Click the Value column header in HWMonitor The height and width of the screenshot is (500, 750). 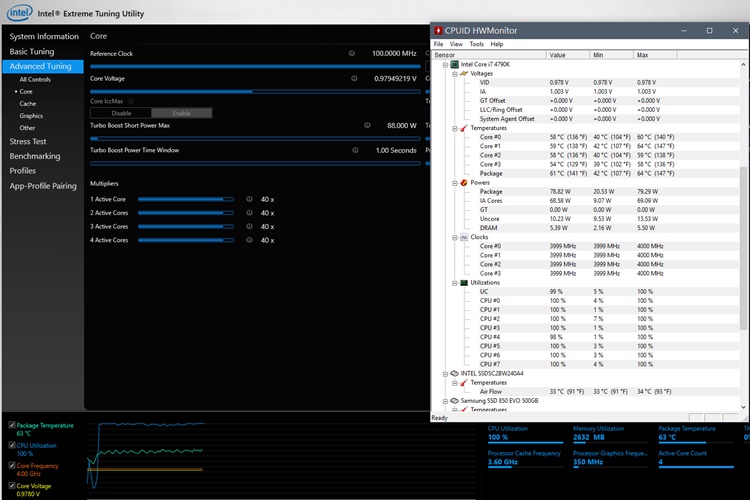[x=568, y=55]
